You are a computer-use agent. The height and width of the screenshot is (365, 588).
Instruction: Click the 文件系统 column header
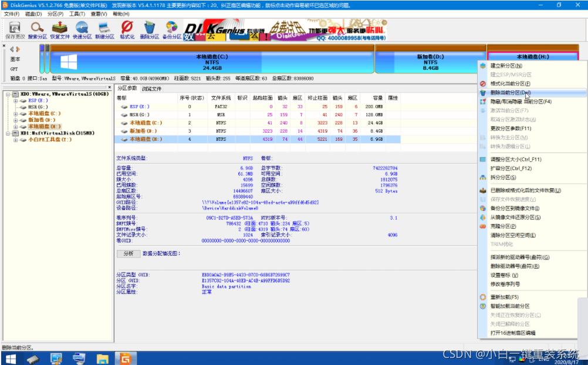[x=221, y=98]
